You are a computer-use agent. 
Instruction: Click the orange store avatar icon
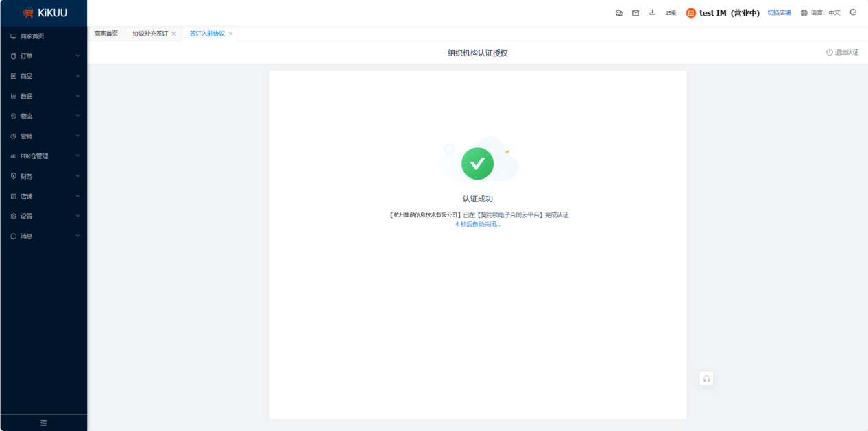[691, 13]
